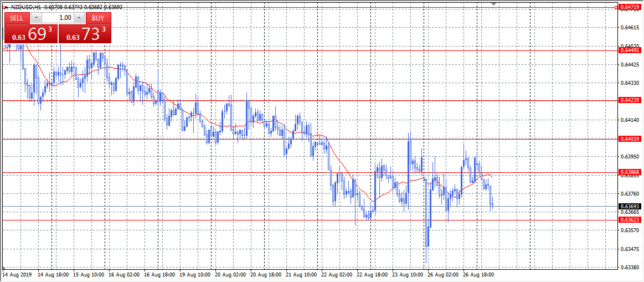
Task: Select the 0.63868 horizontal line label
Action: 629,172
